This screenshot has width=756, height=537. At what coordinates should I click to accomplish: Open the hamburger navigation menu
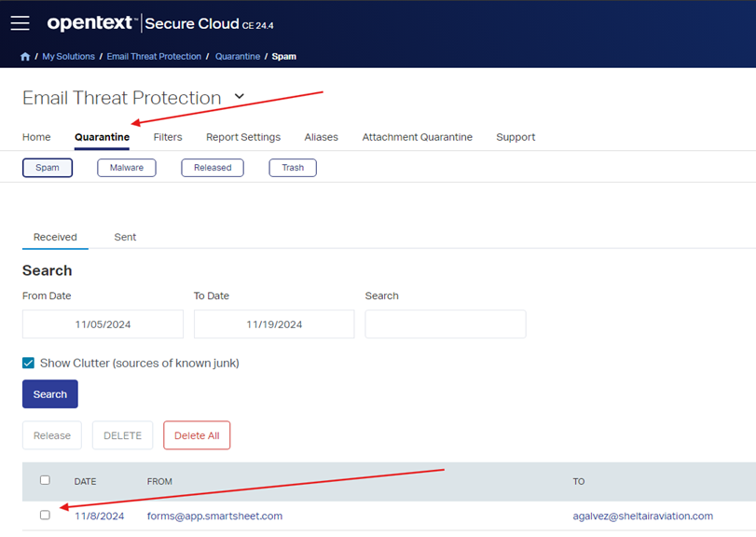(x=20, y=23)
